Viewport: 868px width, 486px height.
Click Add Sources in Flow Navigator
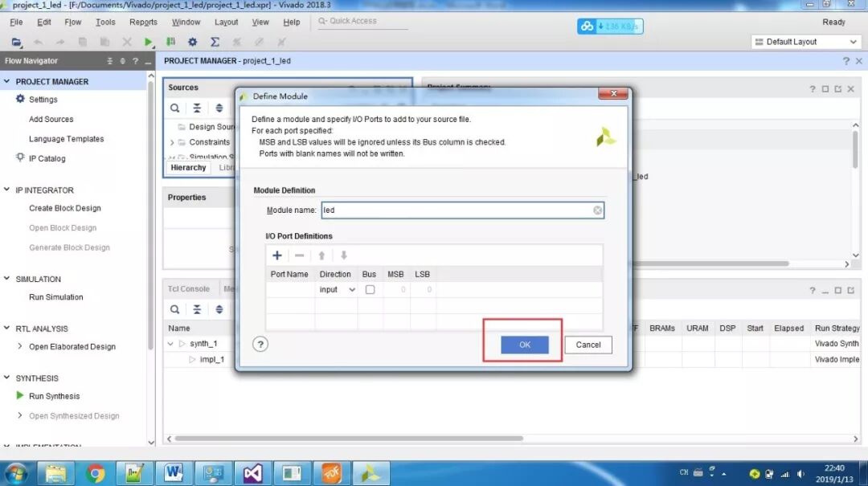(51, 119)
